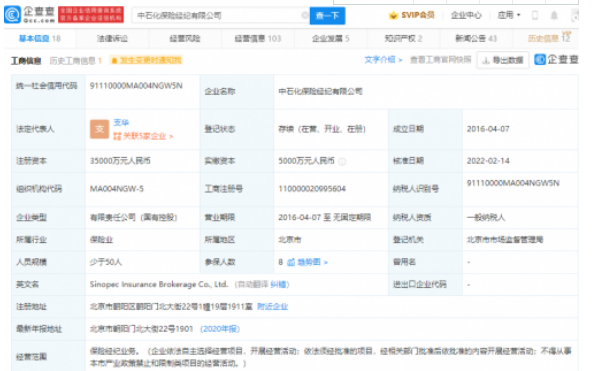Switch to 经营风险 tab

pos(185,38)
